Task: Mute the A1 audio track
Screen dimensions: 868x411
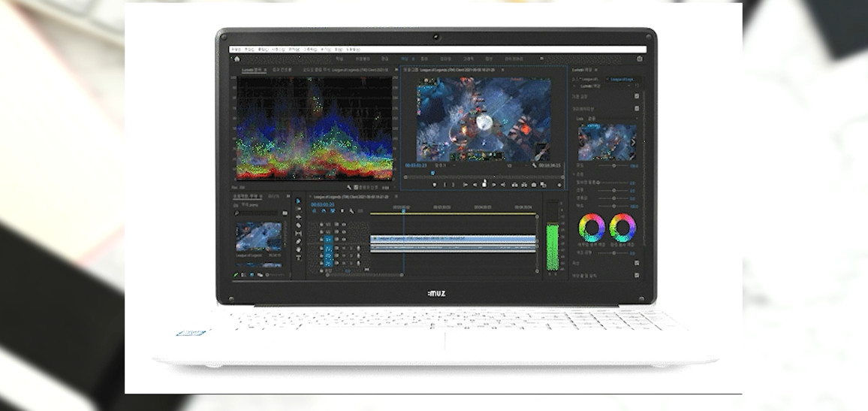Action: [344, 248]
